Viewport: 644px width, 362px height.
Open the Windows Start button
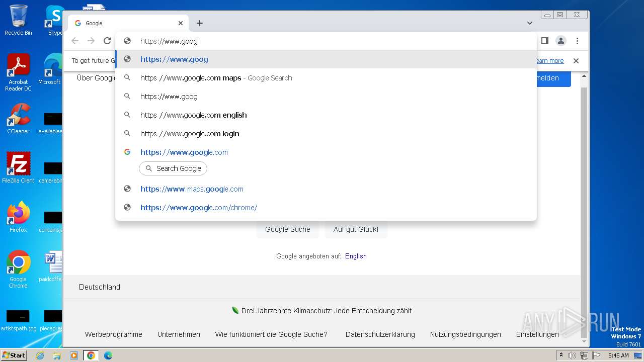coord(14,355)
